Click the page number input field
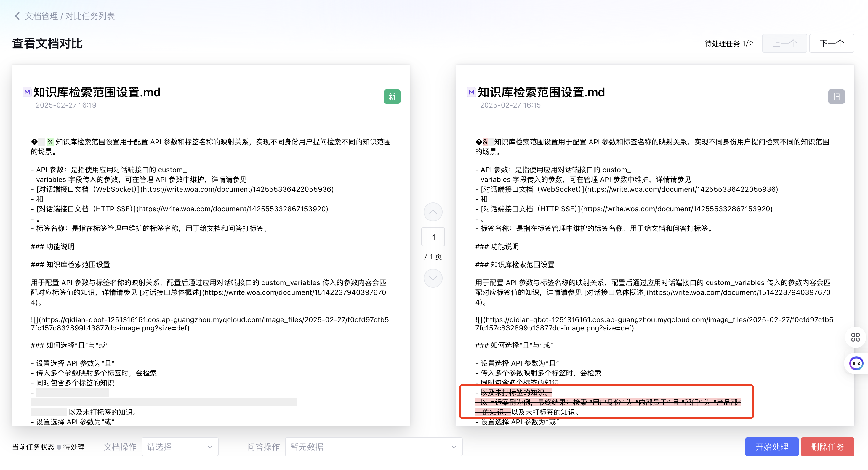This screenshot has width=868, height=470. (x=433, y=237)
